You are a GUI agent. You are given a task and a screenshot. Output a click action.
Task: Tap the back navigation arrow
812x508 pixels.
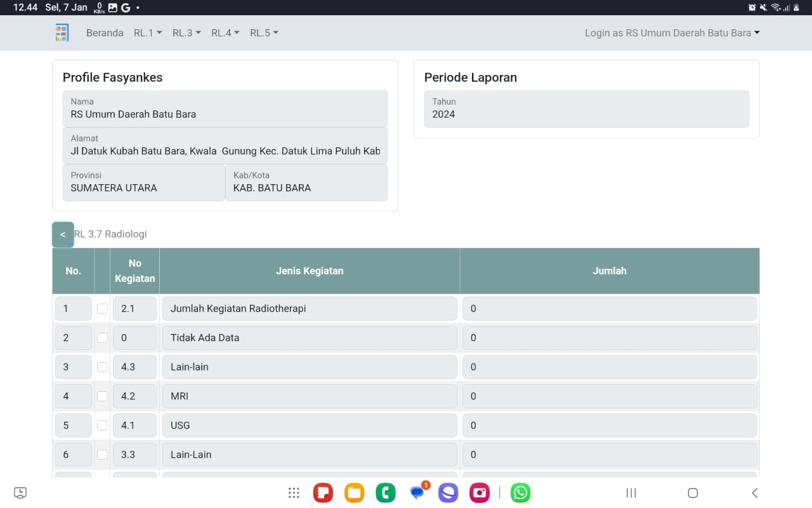click(x=754, y=493)
